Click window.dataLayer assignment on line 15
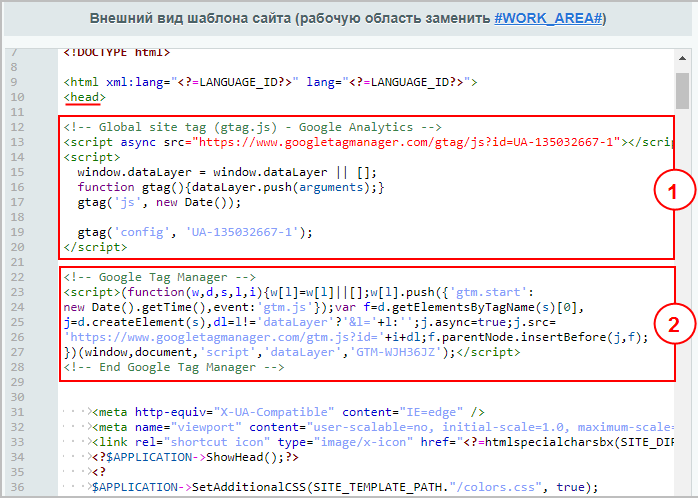Screen dimensions: 698x498 [227, 172]
